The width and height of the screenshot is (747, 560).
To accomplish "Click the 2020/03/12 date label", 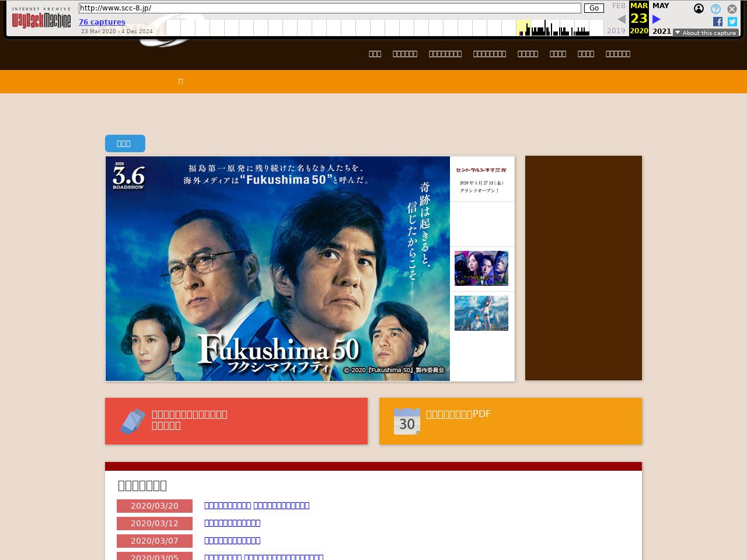I will (x=155, y=523).
